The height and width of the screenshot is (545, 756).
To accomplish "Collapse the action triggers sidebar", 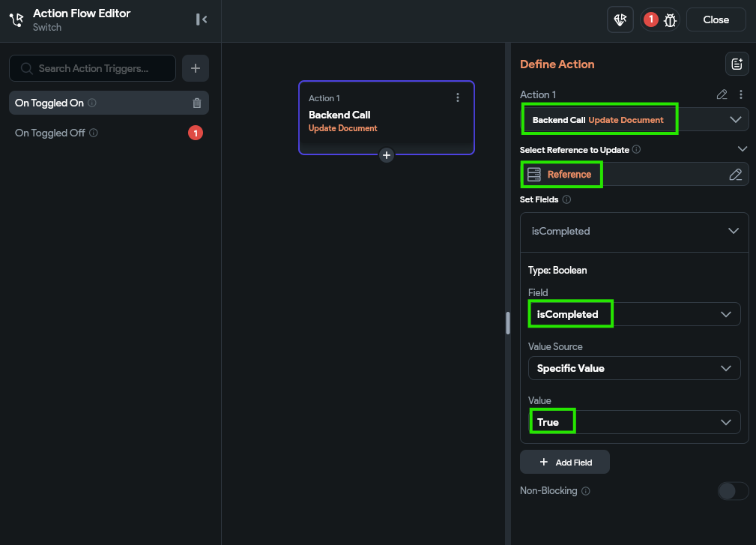I will [x=202, y=19].
